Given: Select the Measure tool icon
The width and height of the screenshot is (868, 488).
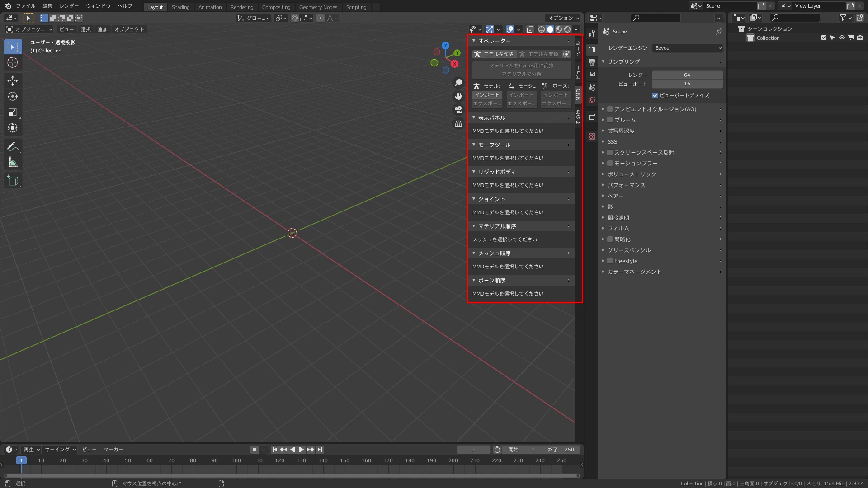Looking at the screenshot, I should pos(13,163).
